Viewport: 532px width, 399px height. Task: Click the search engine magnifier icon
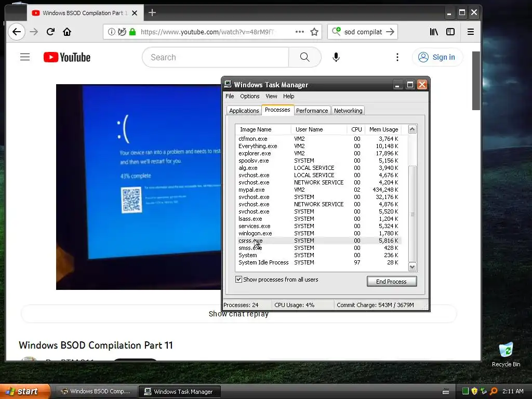pos(336,32)
